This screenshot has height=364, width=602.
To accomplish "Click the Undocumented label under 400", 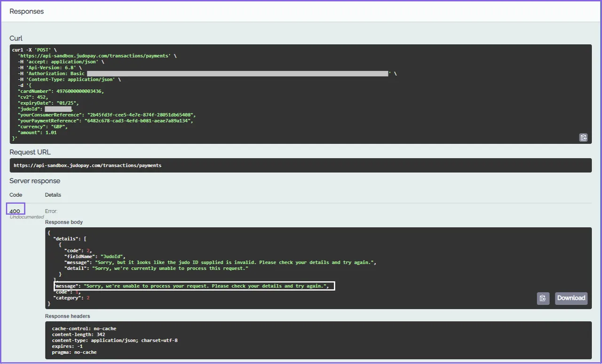I will pyautogui.click(x=26, y=217).
